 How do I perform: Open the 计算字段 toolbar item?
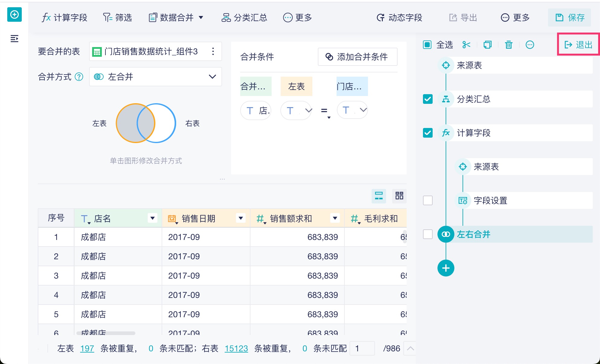(x=64, y=18)
